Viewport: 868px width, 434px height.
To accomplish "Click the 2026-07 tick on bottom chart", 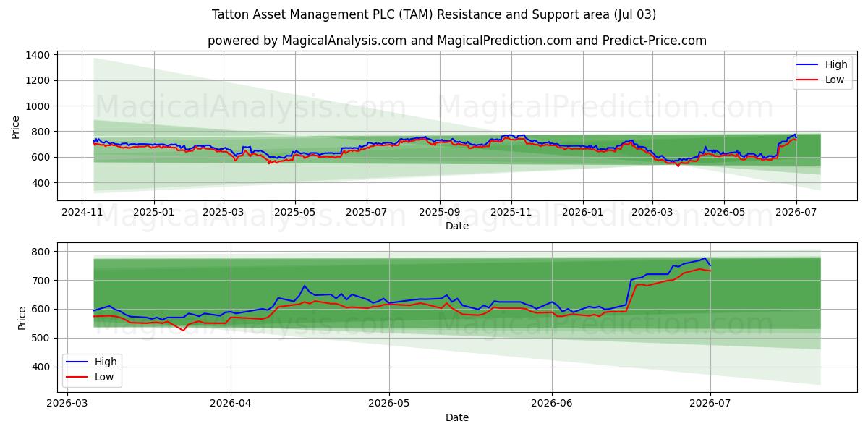I will click(x=710, y=404).
